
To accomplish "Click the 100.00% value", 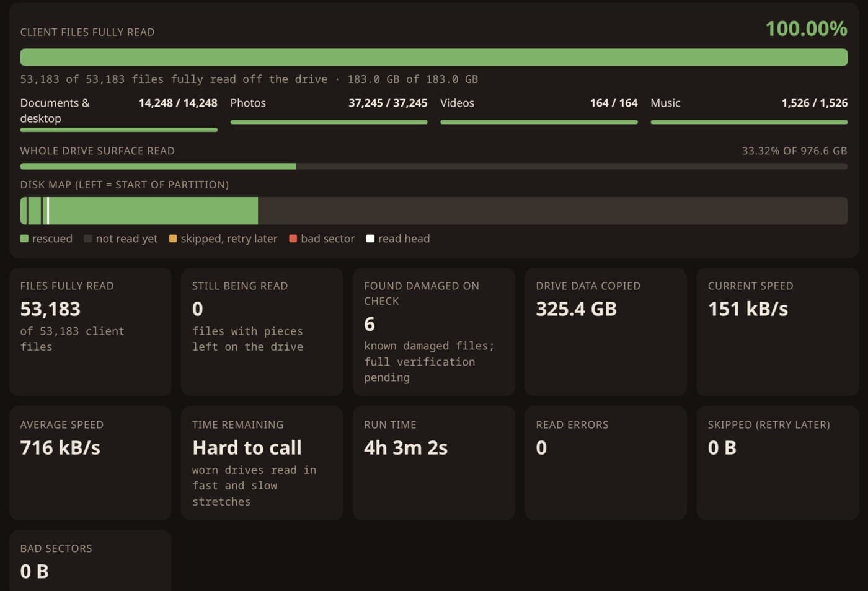I will tap(806, 28).
